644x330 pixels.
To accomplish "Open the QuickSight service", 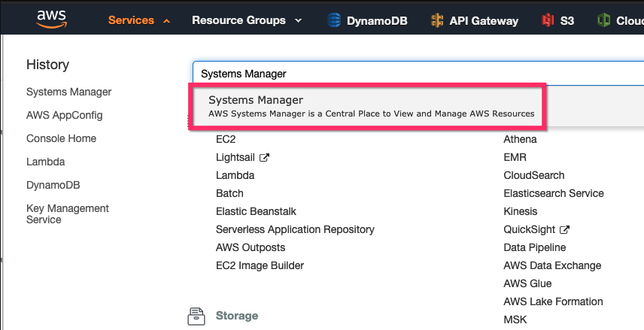I will [x=530, y=229].
